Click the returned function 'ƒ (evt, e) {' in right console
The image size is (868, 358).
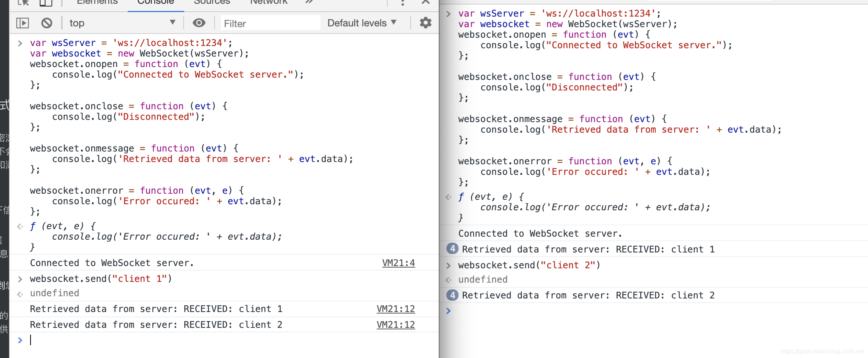coord(491,196)
